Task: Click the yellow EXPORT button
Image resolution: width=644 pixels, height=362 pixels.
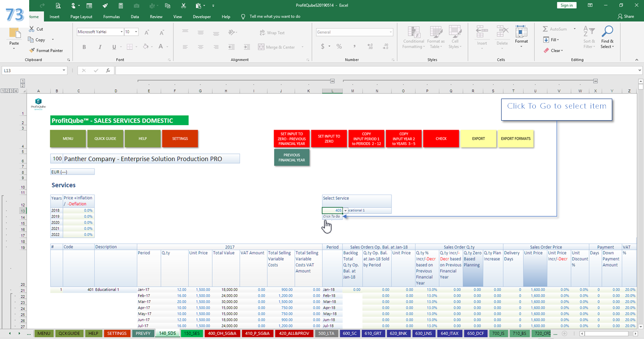Action: (x=478, y=139)
